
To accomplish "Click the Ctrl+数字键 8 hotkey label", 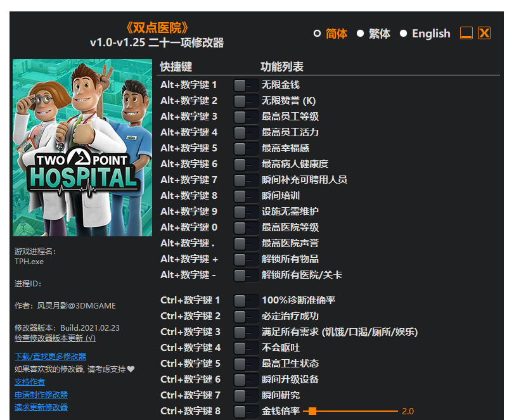I will pyautogui.click(x=191, y=411).
